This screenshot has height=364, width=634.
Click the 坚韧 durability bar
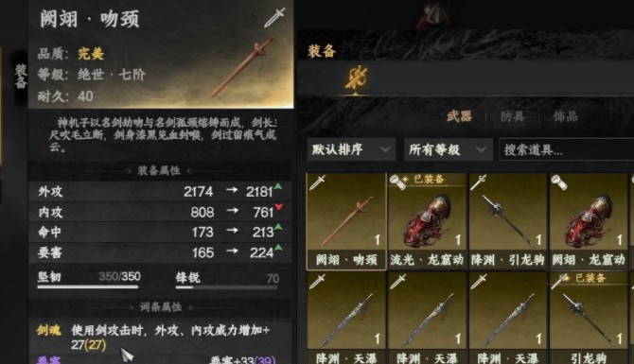click(x=88, y=286)
